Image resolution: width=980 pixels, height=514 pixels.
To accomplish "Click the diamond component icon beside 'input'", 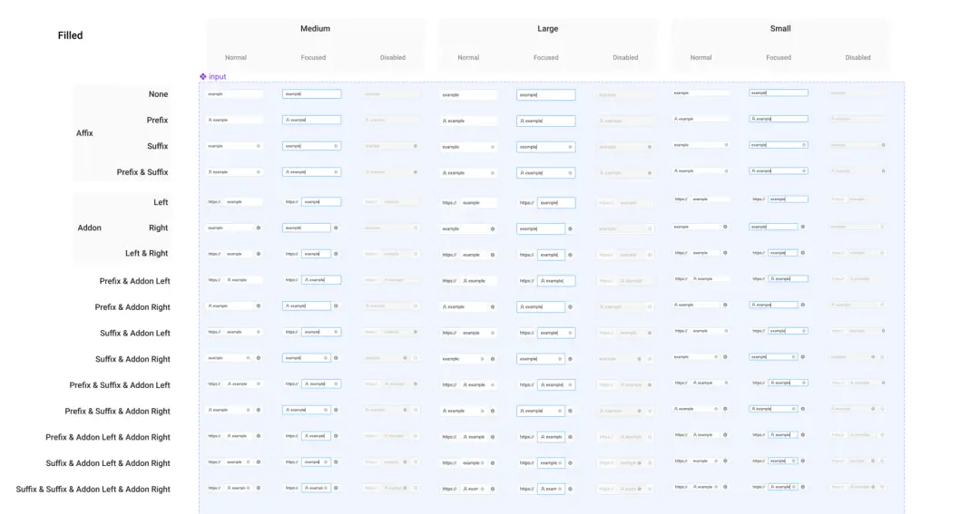I will click(203, 77).
